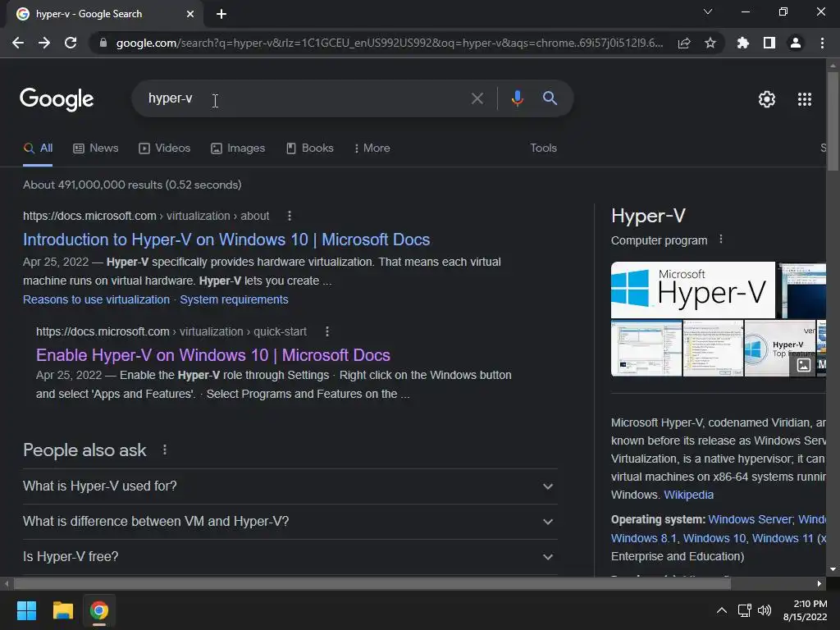
Task: Expand 'What is difference between VM and Hyper-V?'
Action: [290, 522]
